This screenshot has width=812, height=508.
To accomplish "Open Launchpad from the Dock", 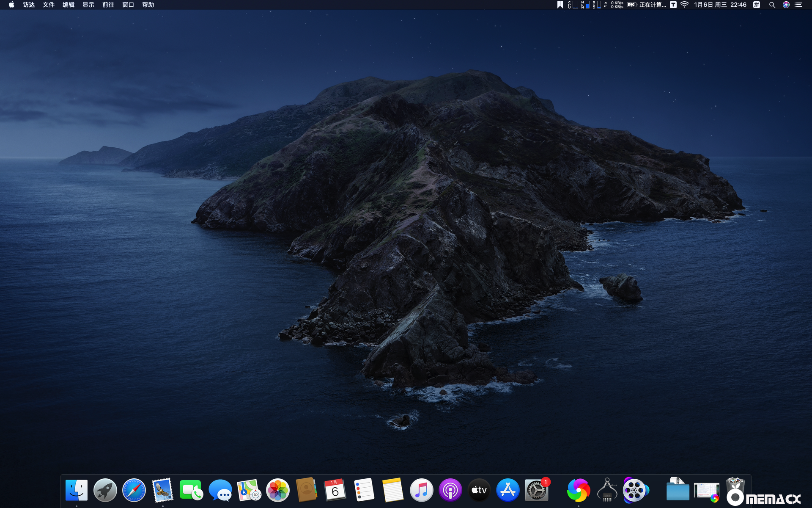I will [105, 490].
